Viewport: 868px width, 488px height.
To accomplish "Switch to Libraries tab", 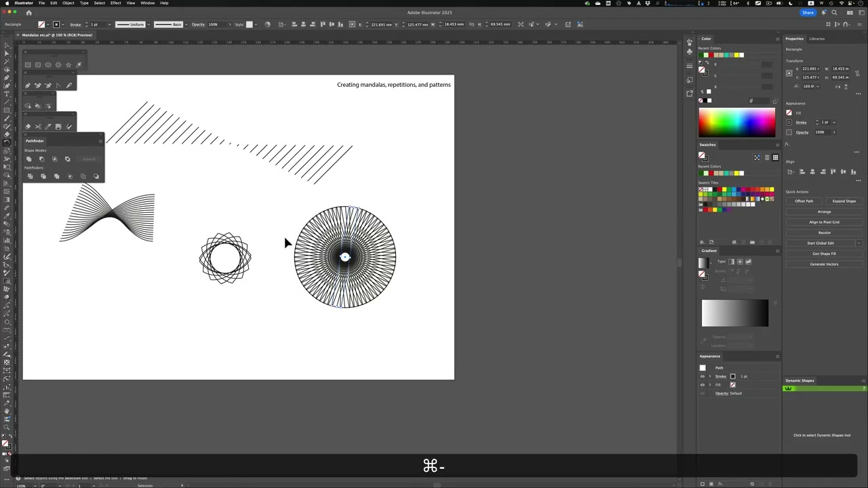I will [x=817, y=39].
